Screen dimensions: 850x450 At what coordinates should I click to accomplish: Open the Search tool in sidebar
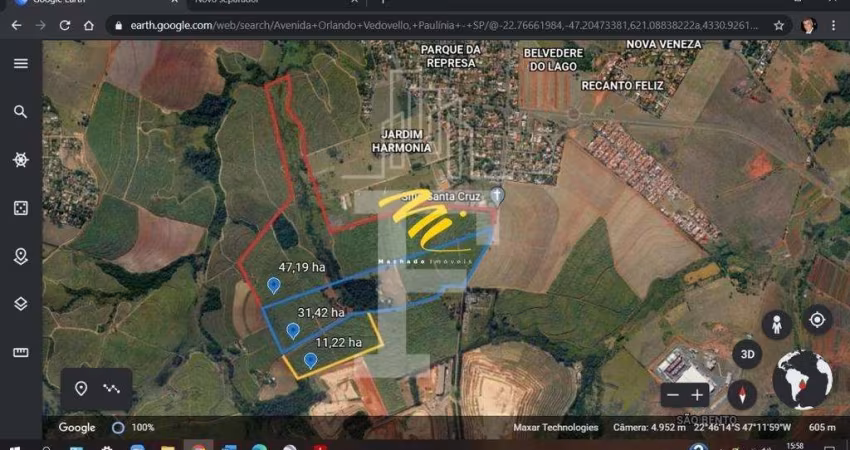coord(21,112)
